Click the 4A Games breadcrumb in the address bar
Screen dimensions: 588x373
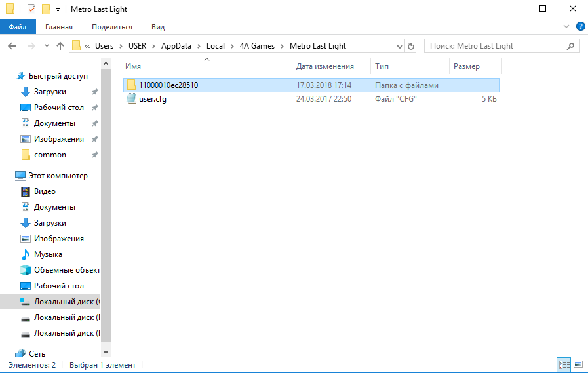pos(257,46)
